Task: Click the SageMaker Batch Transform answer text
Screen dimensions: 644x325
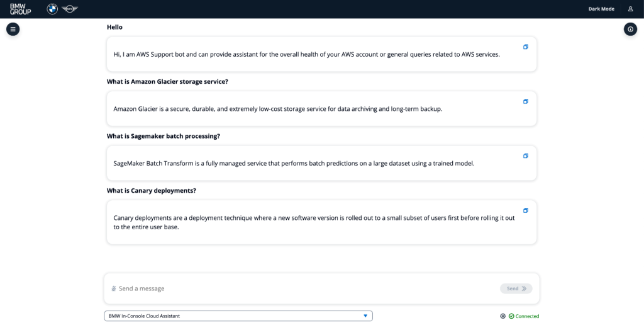Action: 294,163
